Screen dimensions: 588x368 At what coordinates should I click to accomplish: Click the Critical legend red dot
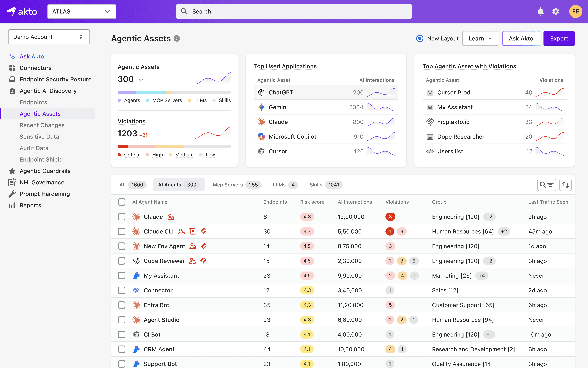(x=119, y=155)
